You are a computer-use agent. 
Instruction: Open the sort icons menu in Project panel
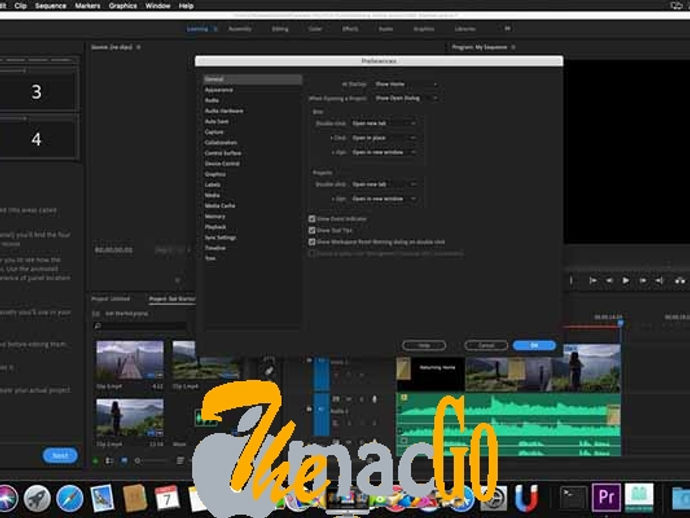pyautogui.click(x=180, y=461)
